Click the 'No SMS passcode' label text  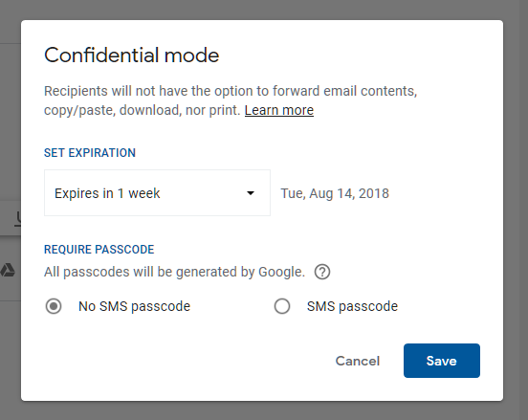tap(134, 306)
